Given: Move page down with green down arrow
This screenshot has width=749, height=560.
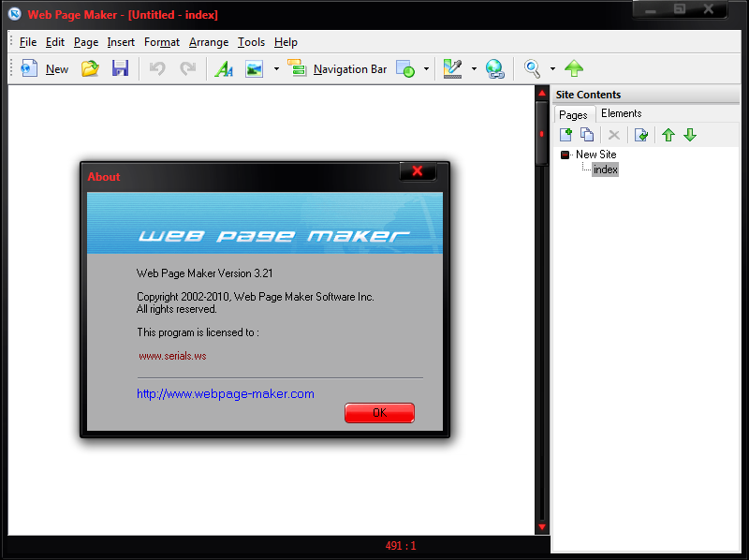Looking at the screenshot, I should (x=690, y=135).
